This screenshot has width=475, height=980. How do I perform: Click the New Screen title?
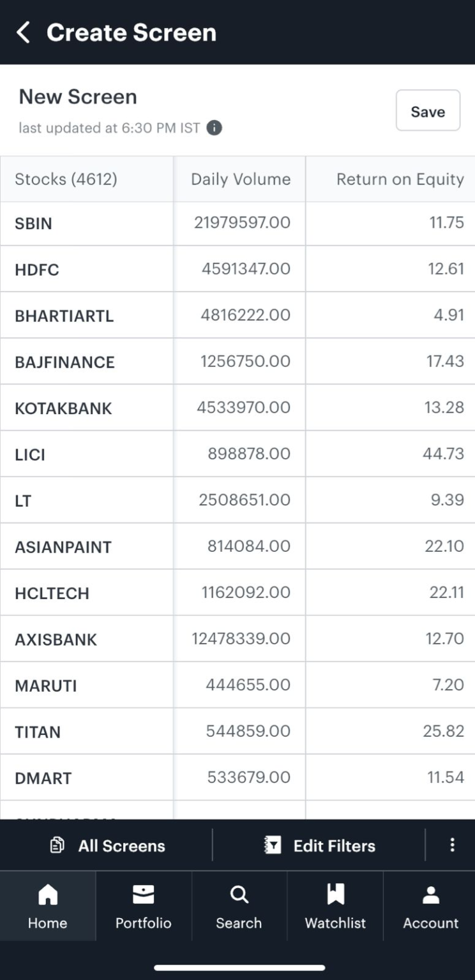click(x=78, y=97)
